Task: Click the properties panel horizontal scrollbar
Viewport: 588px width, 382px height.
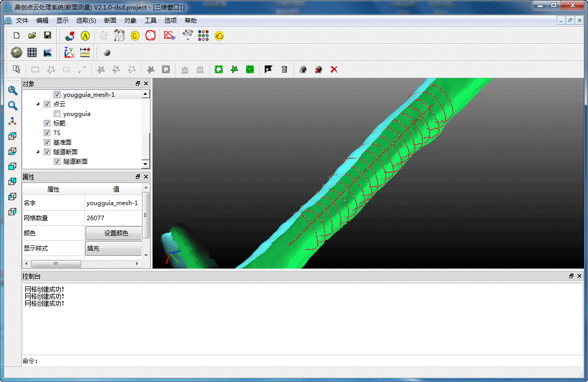Action: tap(55, 264)
